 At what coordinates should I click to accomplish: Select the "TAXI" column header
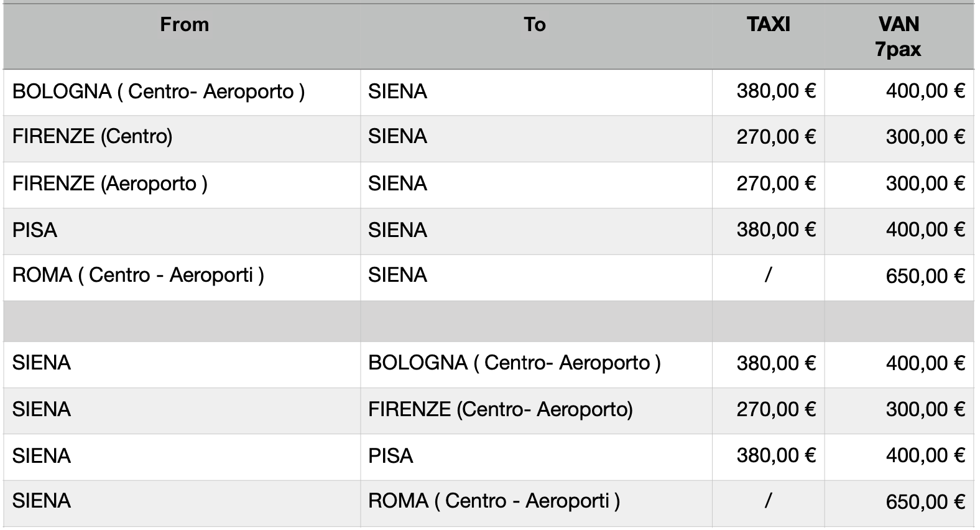click(x=768, y=25)
